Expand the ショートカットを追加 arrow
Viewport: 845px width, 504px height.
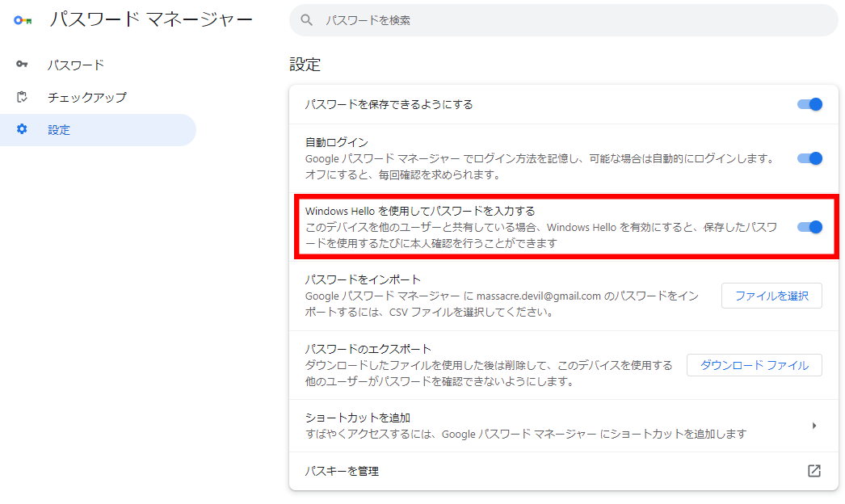point(813,426)
